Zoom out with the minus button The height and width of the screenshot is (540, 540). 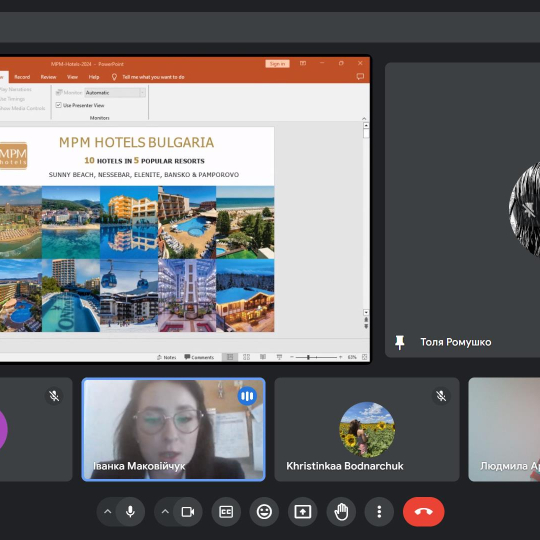click(x=292, y=357)
